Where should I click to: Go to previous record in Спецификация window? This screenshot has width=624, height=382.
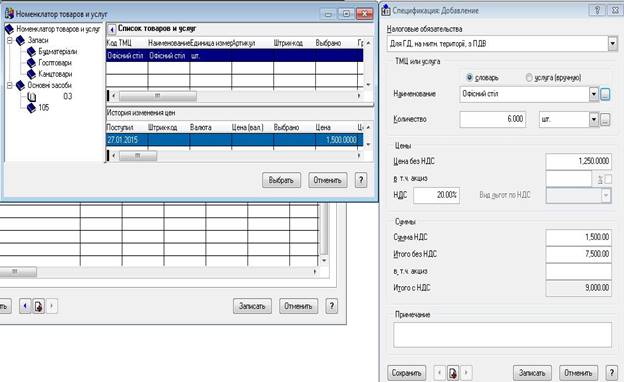point(439,373)
